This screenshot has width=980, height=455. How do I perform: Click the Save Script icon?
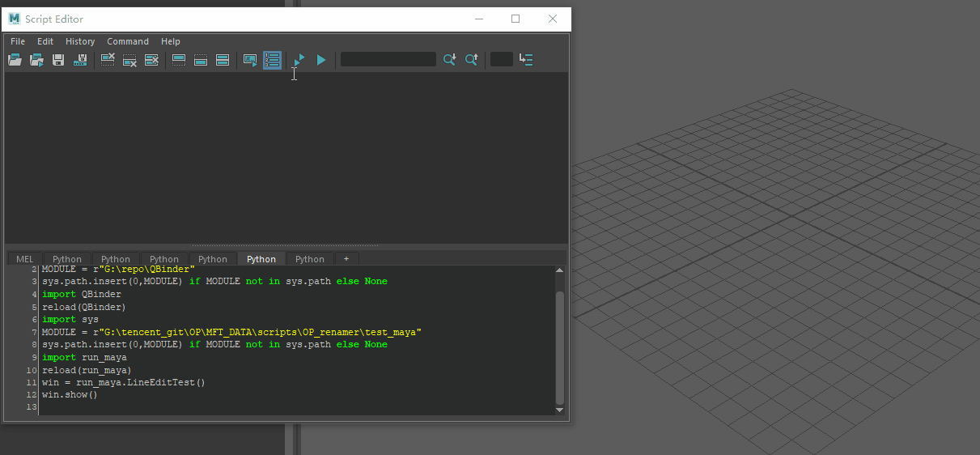click(58, 60)
